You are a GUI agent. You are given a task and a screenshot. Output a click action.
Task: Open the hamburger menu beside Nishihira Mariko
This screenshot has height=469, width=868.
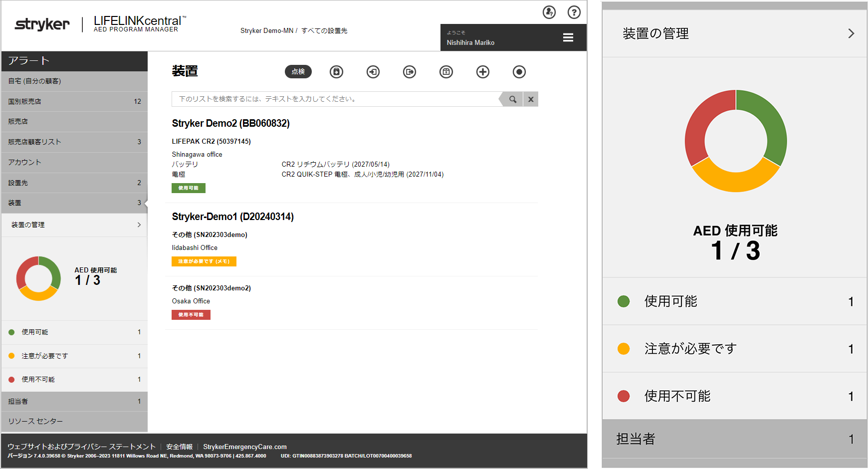point(568,37)
